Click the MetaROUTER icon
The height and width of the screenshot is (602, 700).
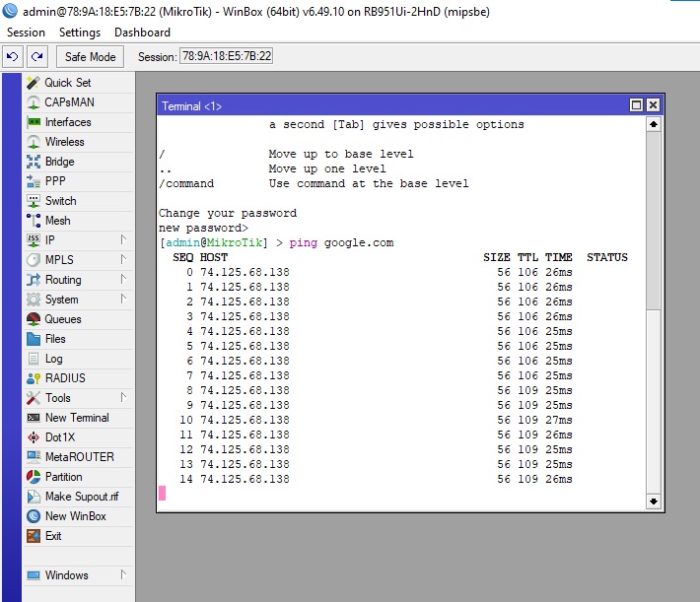click(x=34, y=457)
